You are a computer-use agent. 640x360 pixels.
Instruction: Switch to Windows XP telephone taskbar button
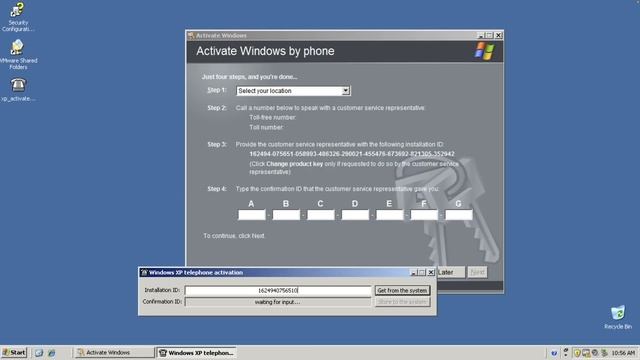click(197, 353)
